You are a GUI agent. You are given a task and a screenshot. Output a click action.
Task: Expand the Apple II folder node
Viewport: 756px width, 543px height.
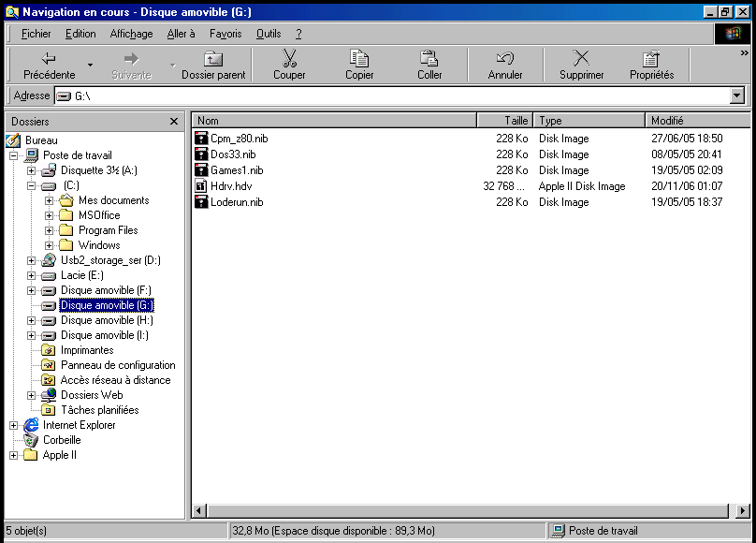(13, 455)
